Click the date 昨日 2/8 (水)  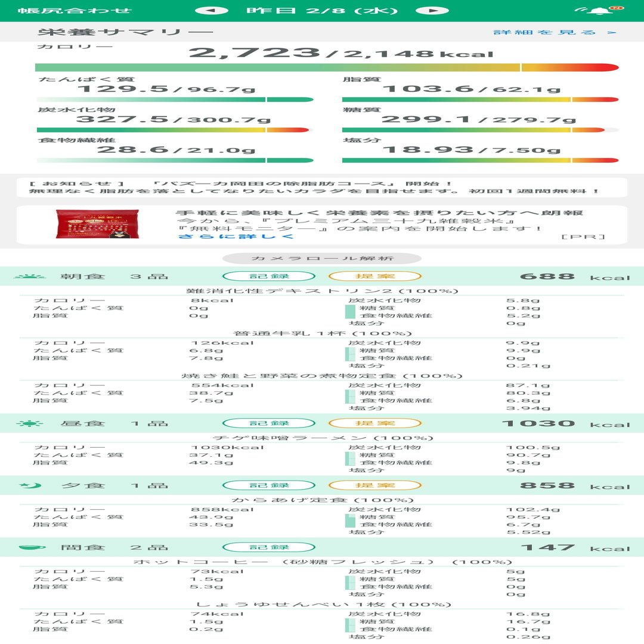322,10
